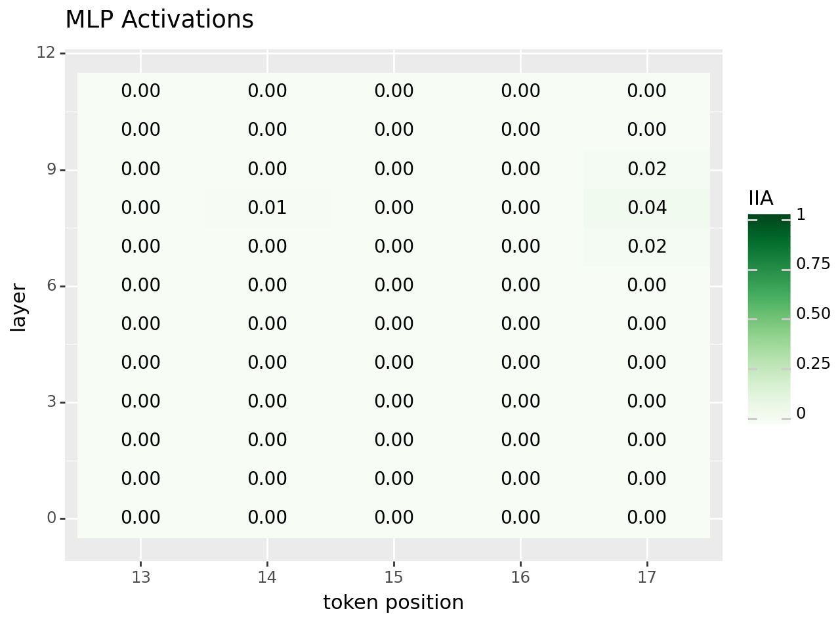Click the MLP Activations chart title
The height and width of the screenshot is (630, 840).
(x=159, y=20)
